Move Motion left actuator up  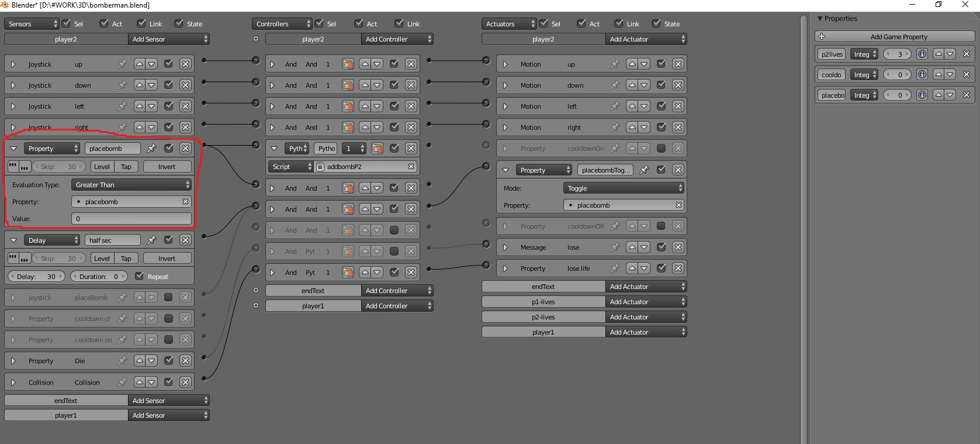point(632,106)
